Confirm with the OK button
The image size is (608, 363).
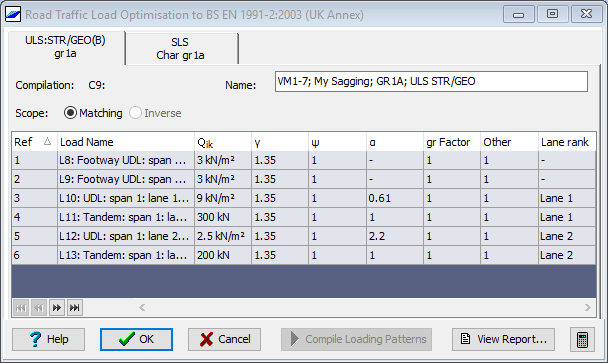pos(136,339)
